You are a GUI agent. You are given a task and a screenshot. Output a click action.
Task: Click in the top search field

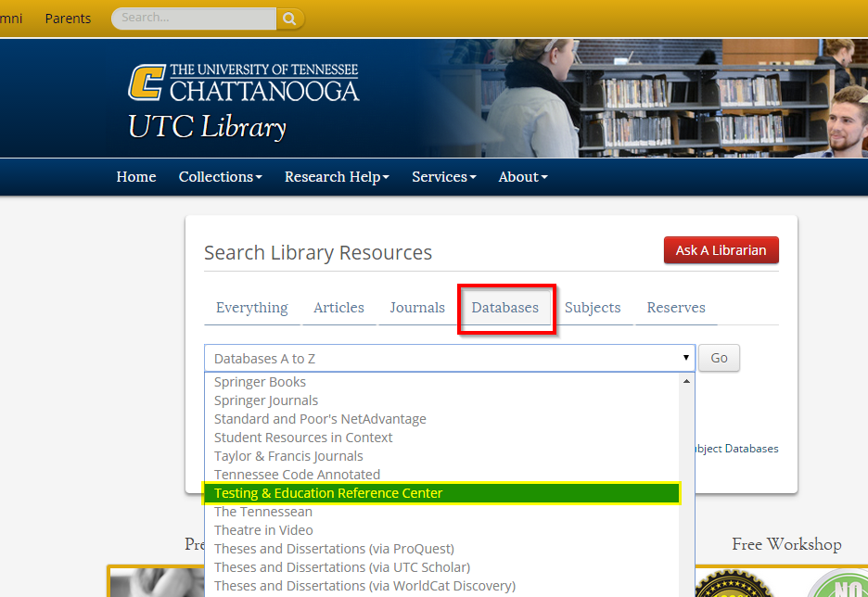click(194, 19)
